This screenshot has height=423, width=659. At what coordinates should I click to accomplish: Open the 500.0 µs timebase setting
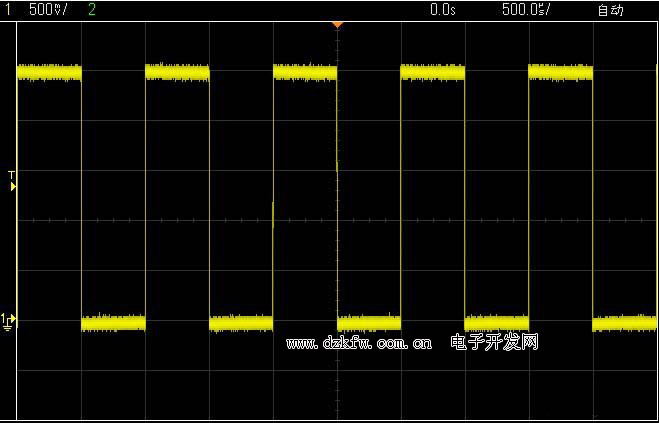526,10
